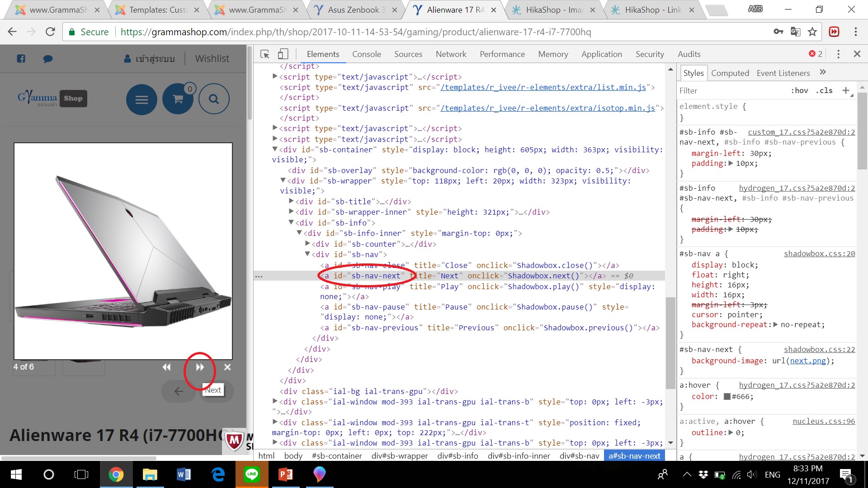Bookmark the page with the star icon
Screen dimensions: 868x488
tap(812, 32)
